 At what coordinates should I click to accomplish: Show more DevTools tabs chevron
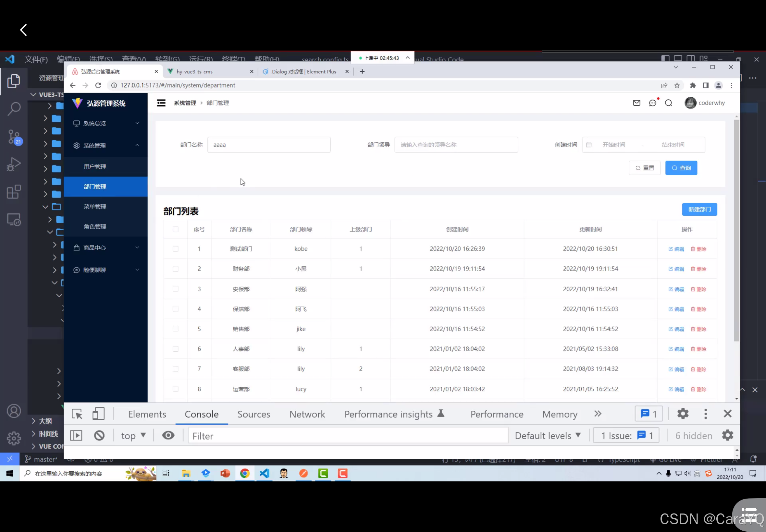coord(598,414)
